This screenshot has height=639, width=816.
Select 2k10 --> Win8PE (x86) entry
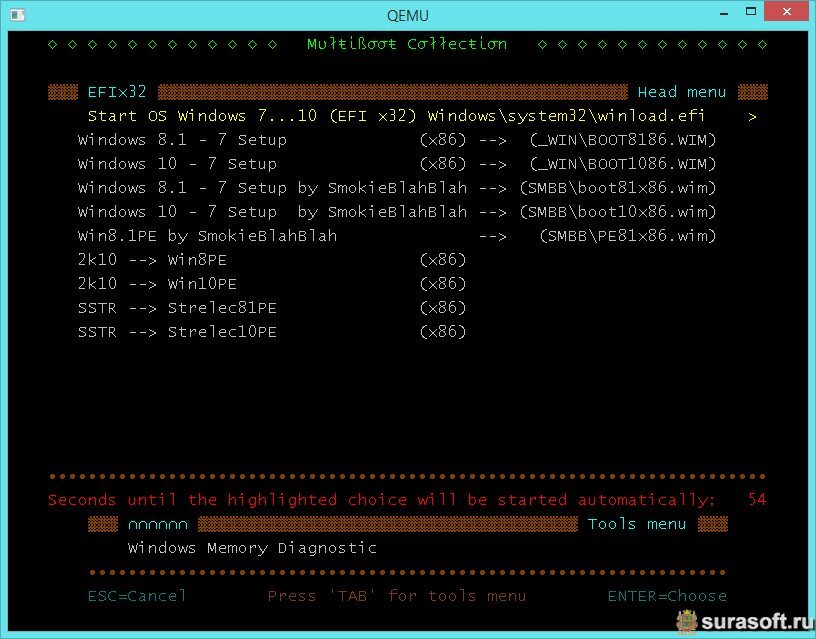point(272,259)
